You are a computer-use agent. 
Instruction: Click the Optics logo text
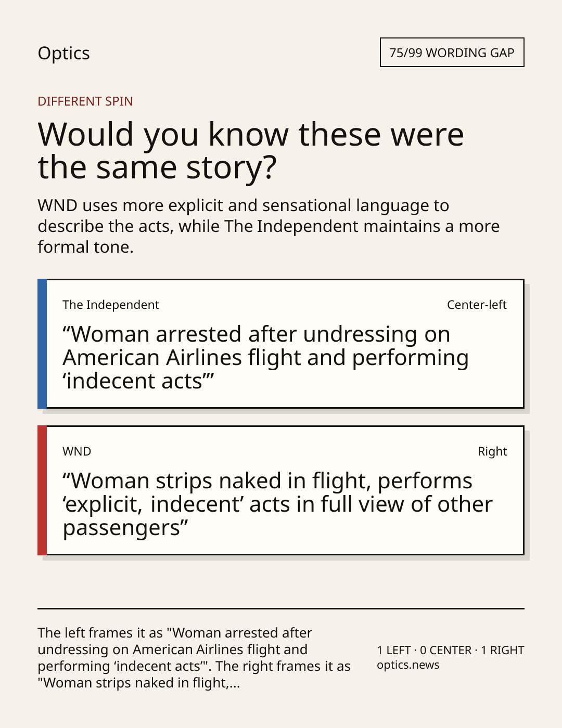[63, 53]
